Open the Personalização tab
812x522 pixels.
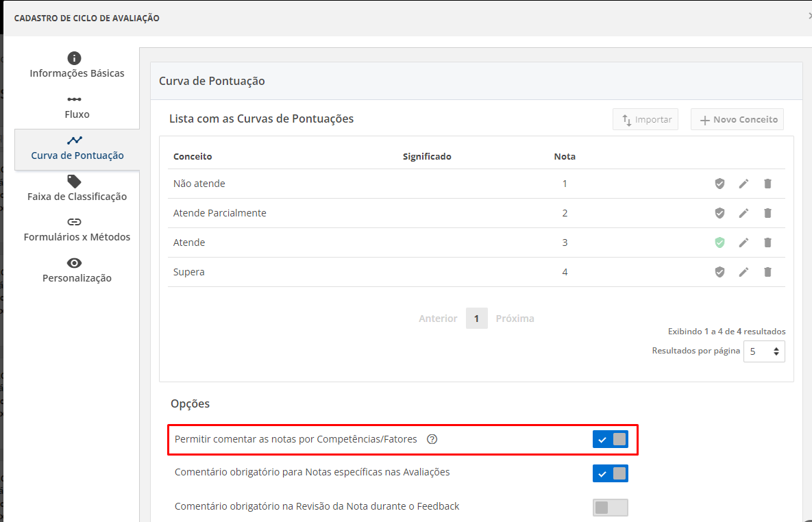point(77,271)
